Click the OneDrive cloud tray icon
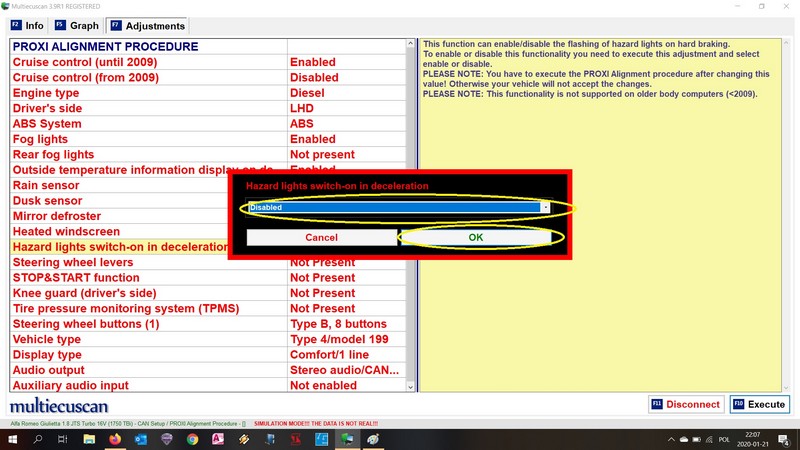The height and width of the screenshot is (450, 800). click(684, 439)
